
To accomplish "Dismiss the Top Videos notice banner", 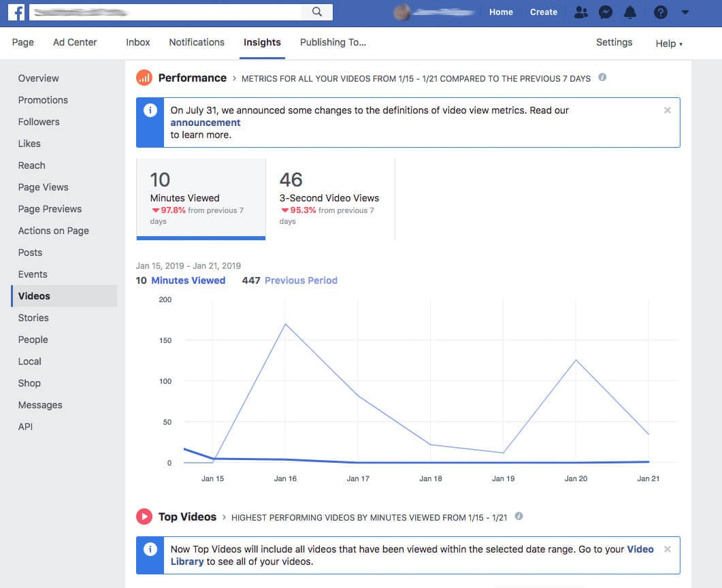I will click(x=667, y=549).
